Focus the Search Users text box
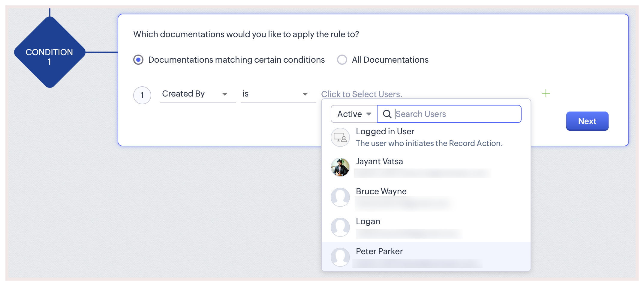The width and height of the screenshot is (644, 286). click(456, 114)
